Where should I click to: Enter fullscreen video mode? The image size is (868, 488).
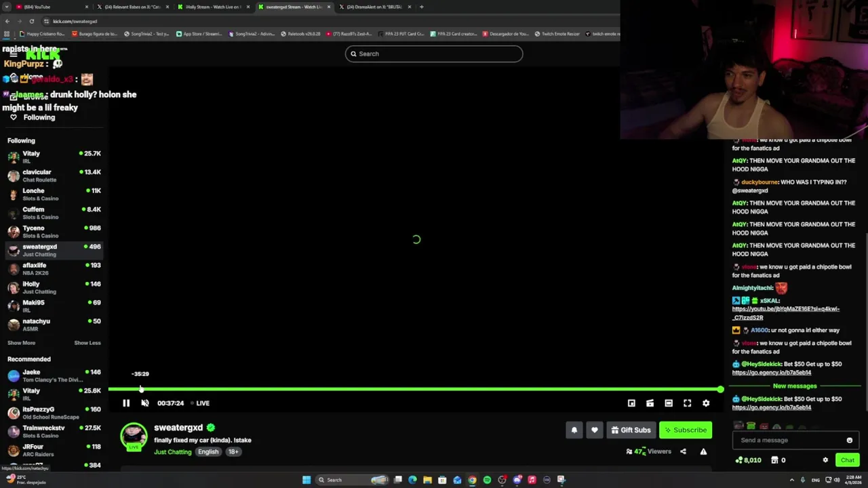687,403
